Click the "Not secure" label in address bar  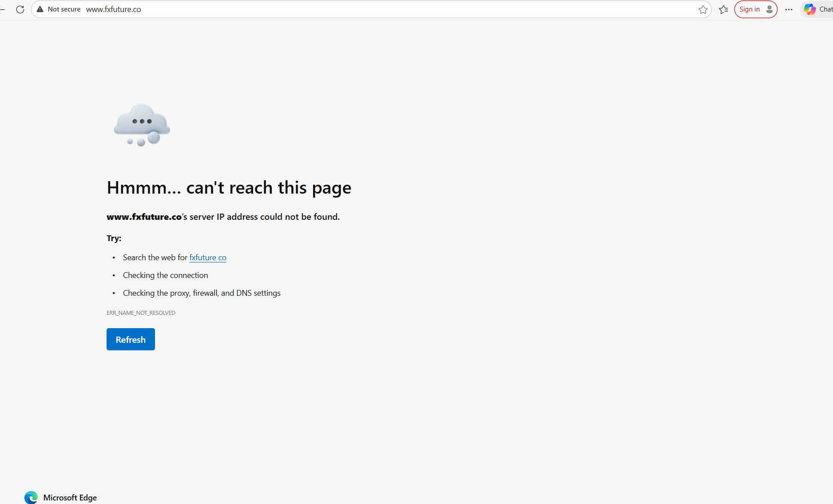tap(64, 9)
